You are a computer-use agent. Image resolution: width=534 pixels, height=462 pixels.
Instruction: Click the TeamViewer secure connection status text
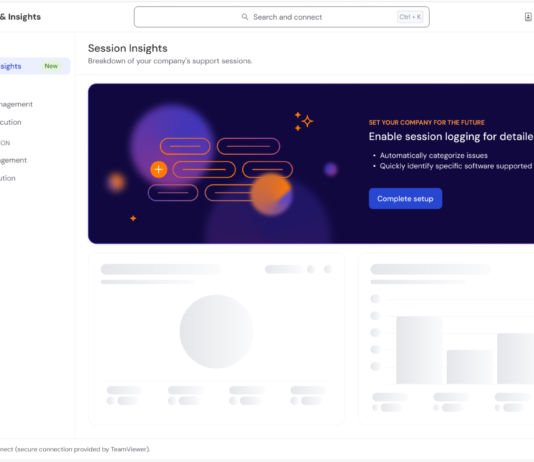point(75,449)
